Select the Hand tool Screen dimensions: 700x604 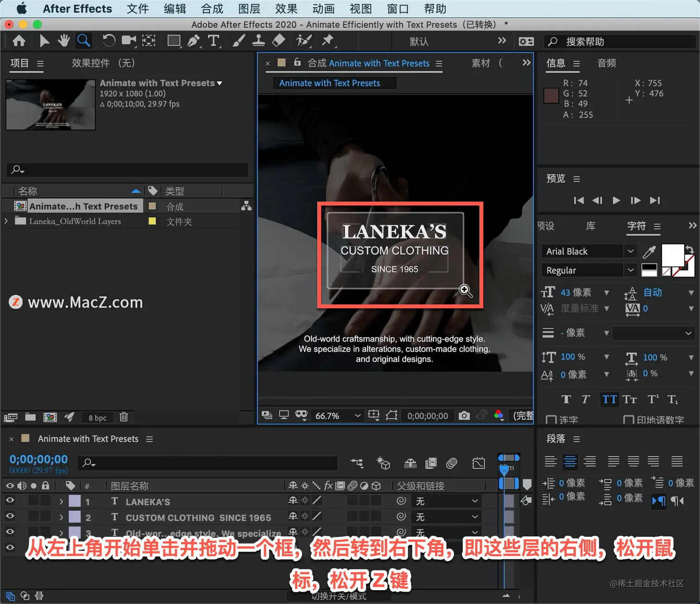point(63,41)
